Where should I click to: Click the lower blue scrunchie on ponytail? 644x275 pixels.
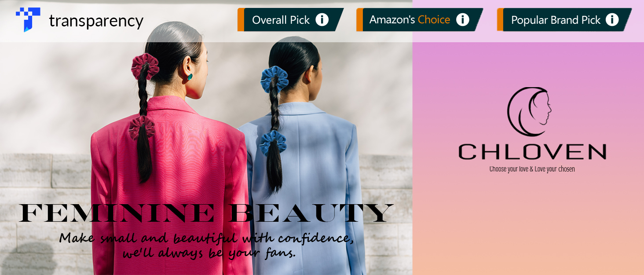[x=273, y=142]
